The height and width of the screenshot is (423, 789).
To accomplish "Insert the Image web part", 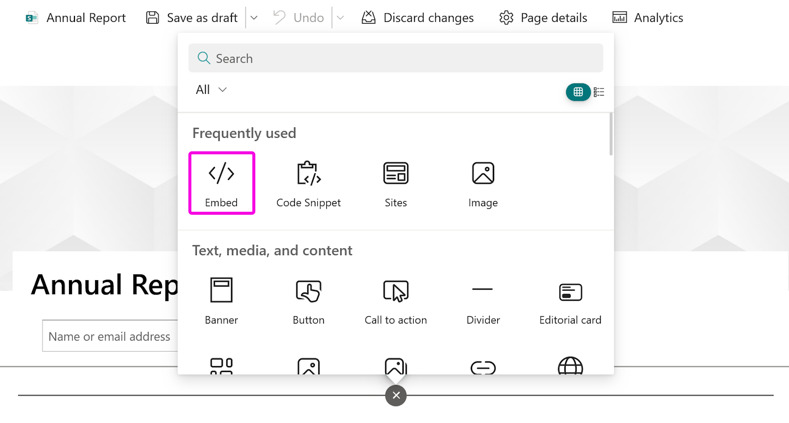I will coord(483,183).
